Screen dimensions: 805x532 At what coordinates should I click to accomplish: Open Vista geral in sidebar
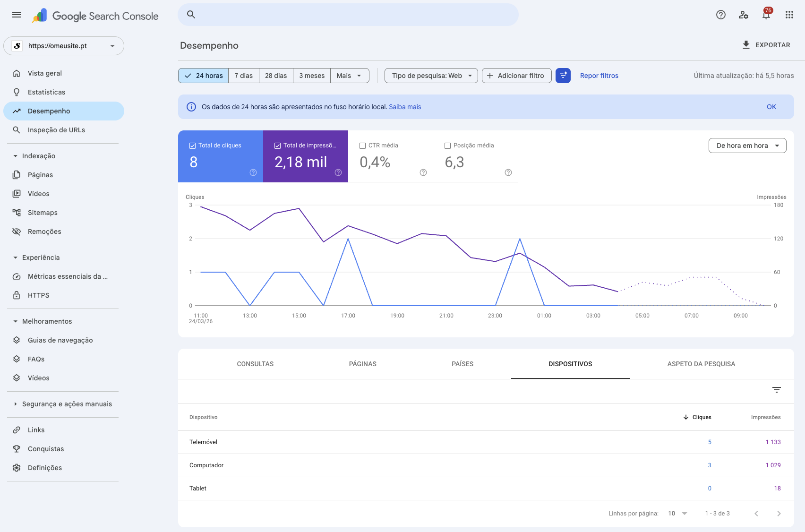tap(64, 73)
